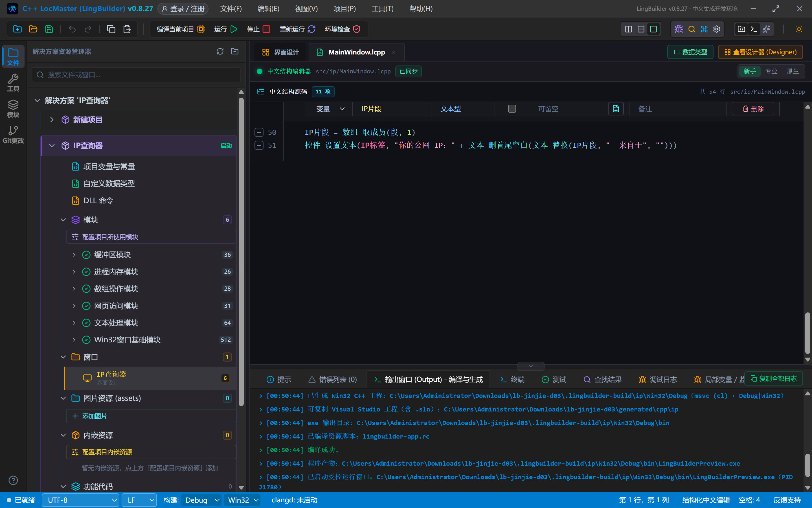Open the 项目(P) menu
The image size is (812, 508).
(x=344, y=9)
